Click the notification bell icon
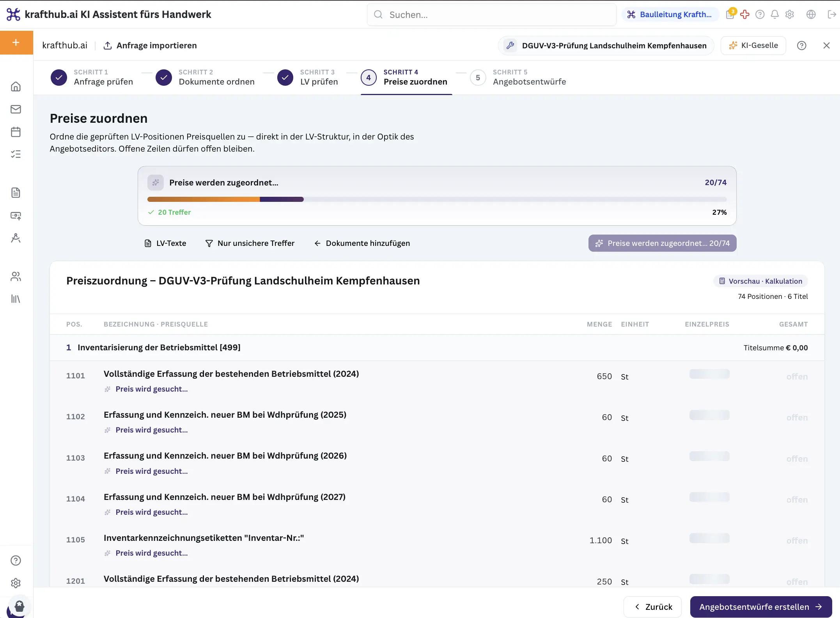 click(x=774, y=14)
